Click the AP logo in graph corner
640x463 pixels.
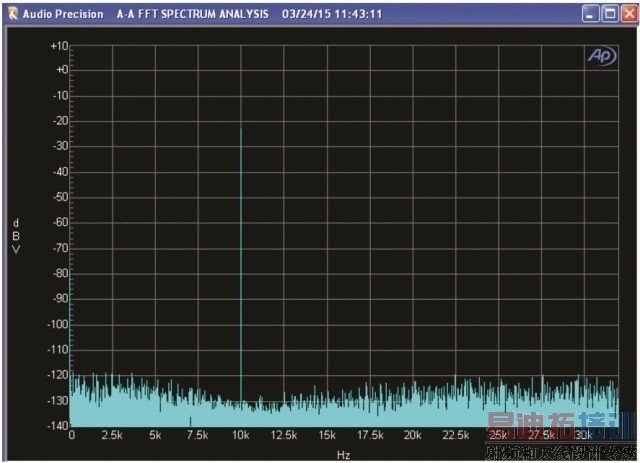click(602, 56)
